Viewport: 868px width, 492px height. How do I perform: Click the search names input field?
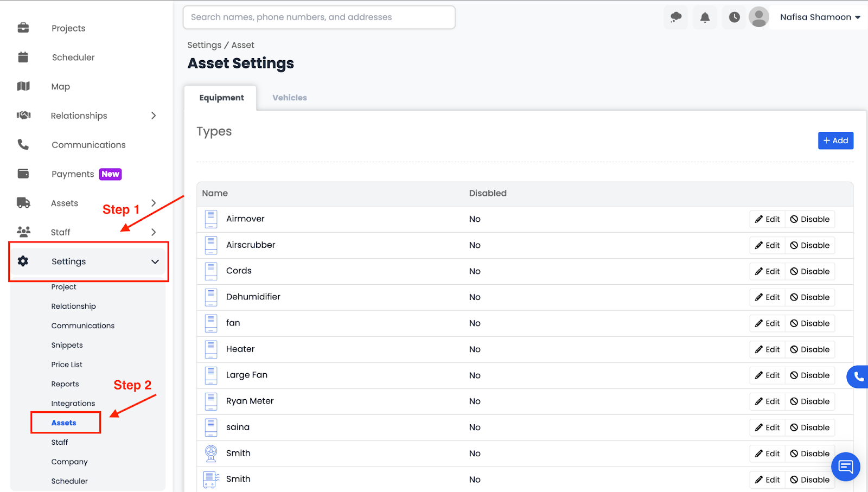tap(319, 17)
